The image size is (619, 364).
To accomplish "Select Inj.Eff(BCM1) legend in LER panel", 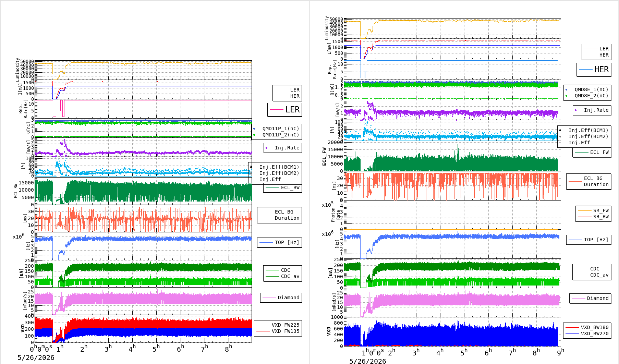I will (279, 167).
